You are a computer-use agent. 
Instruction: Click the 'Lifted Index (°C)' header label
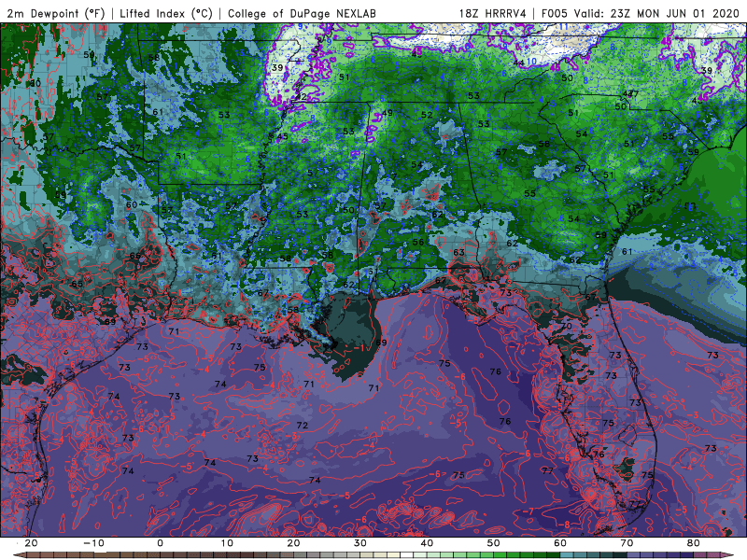click(166, 13)
